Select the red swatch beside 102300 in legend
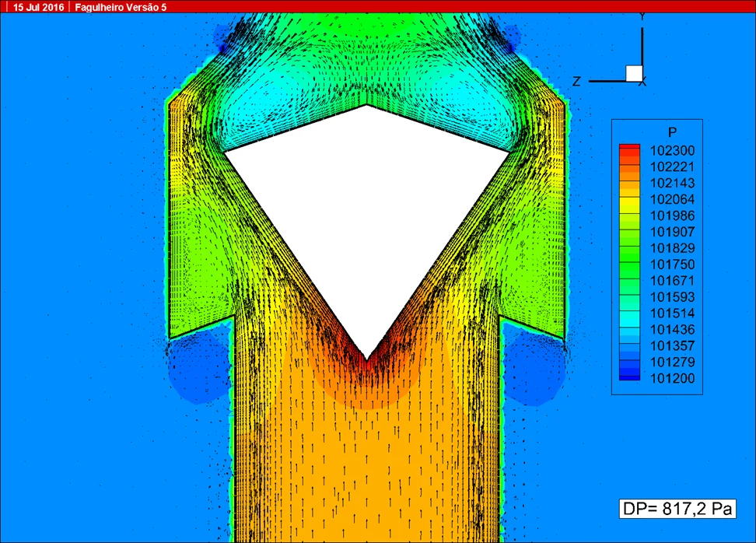Screen dimensions: 756x543 tap(630, 150)
